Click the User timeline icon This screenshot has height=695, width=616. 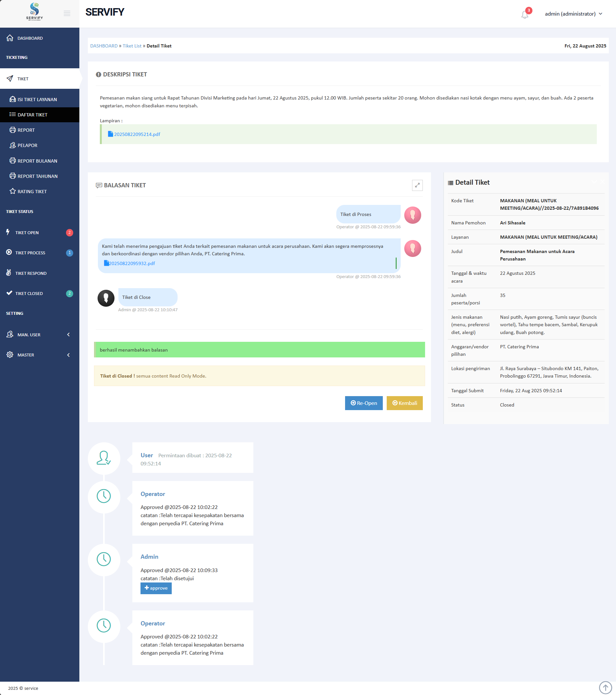pyautogui.click(x=104, y=458)
